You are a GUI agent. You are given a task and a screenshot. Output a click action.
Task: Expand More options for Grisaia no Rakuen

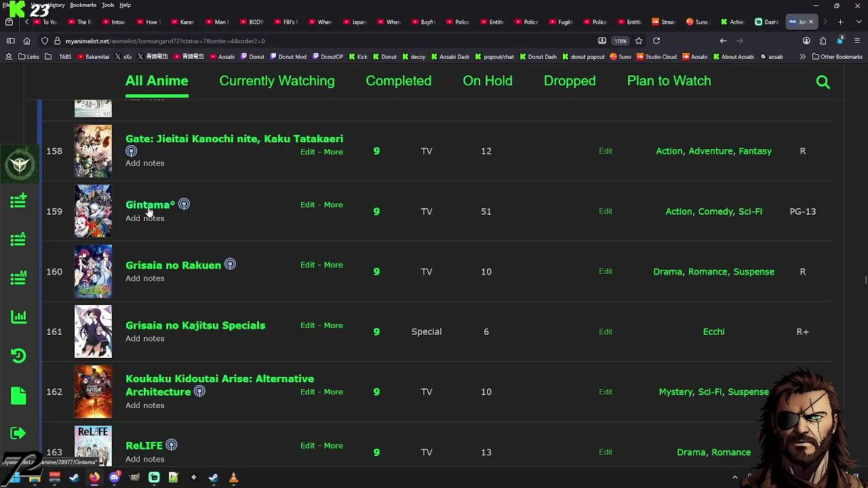tap(333, 265)
